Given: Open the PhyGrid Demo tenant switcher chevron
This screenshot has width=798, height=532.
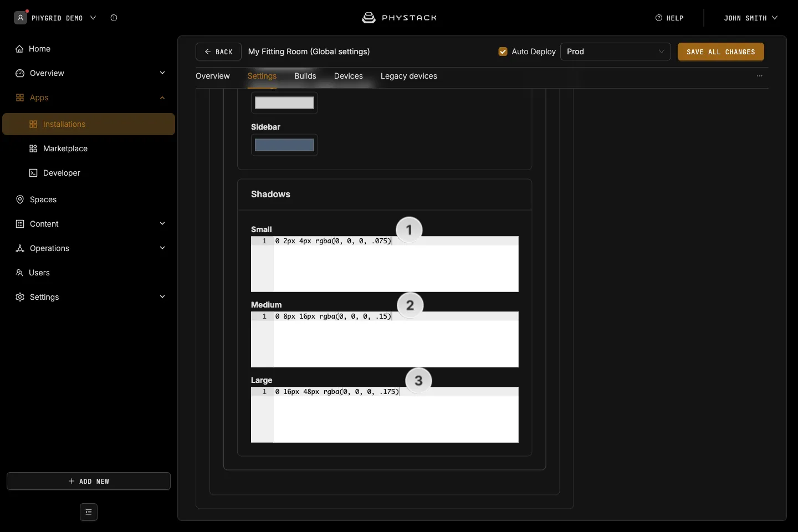Looking at the screenshot, I should (93, 18).
